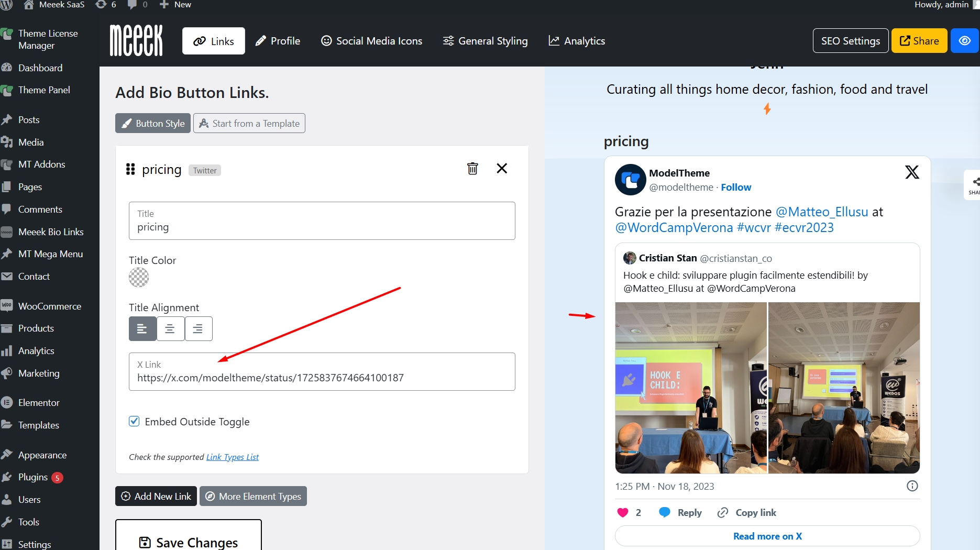
Task: Open WooCommerce in the sidebar
Action: point(50,306)
